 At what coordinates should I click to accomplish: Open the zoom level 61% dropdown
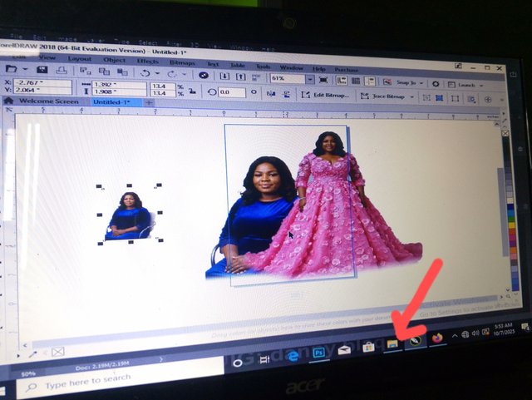310,80
